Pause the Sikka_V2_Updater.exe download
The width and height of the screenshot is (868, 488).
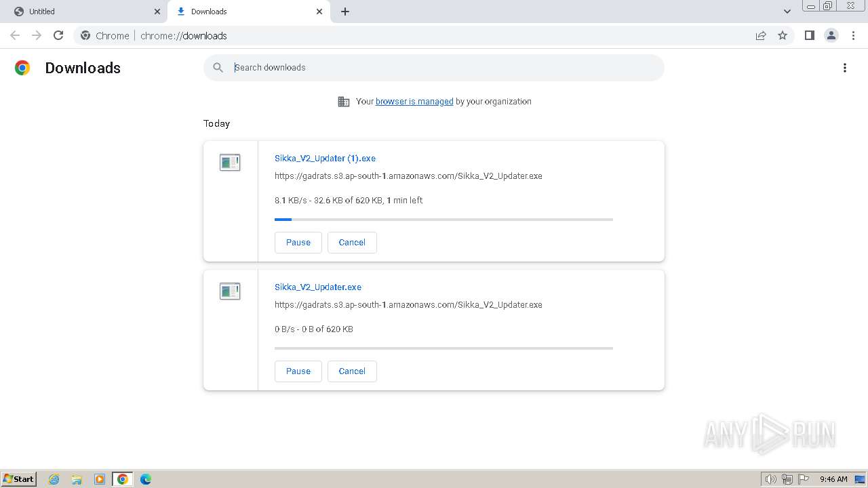(x=298, y=371)
